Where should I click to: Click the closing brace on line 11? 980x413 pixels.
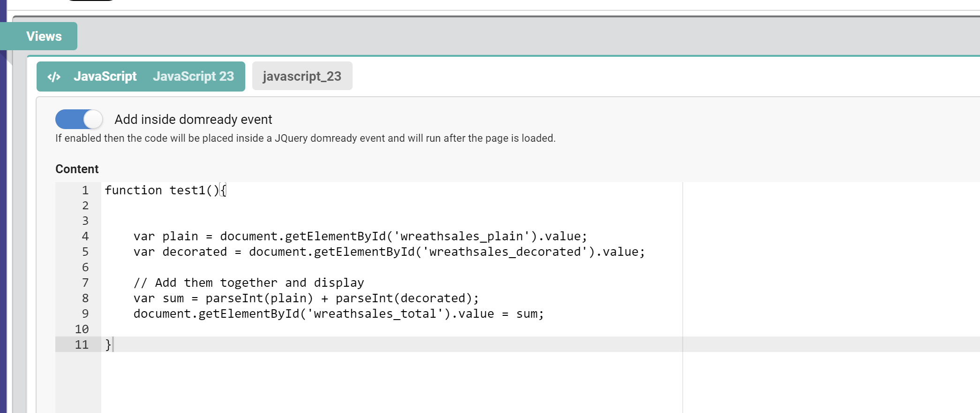pyautogui.click(x=108, y=344)
